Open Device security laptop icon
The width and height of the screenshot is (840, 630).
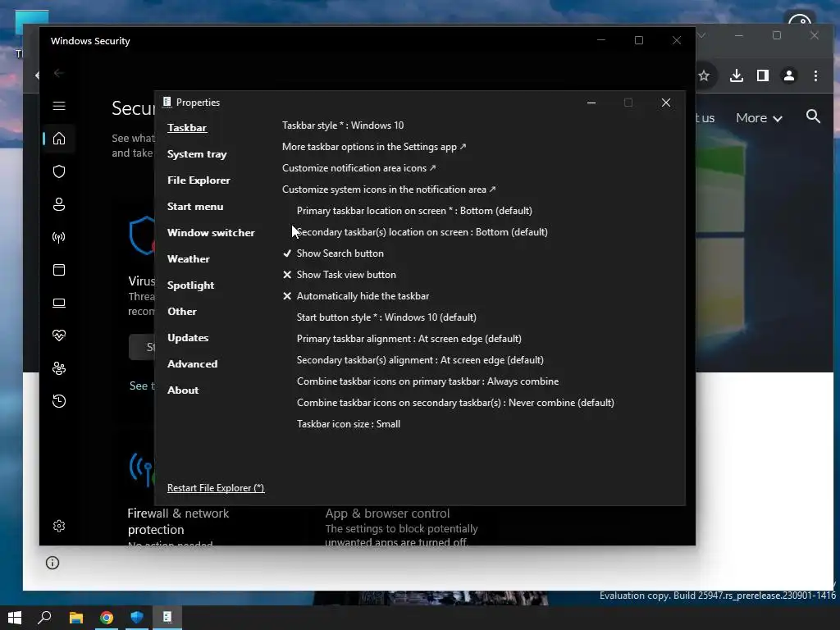click(59, 303)
